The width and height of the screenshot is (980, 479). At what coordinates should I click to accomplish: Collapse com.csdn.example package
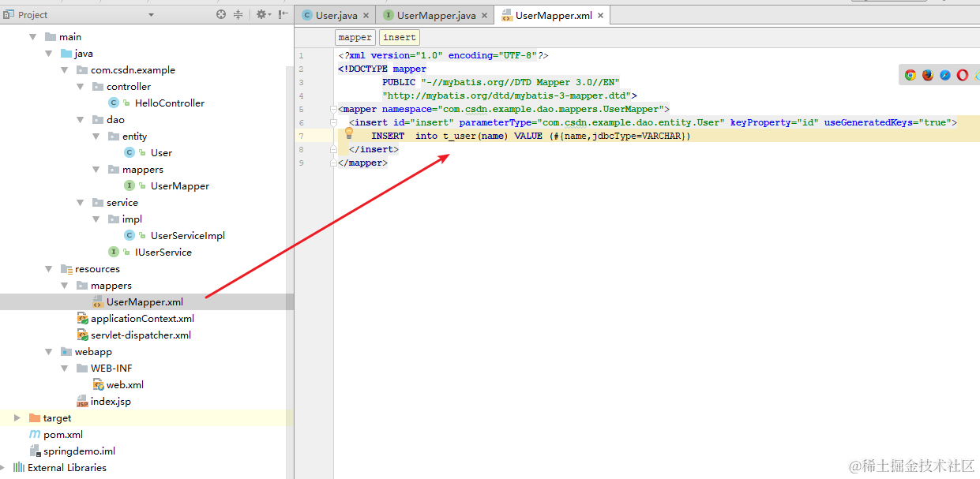[65, 69]
